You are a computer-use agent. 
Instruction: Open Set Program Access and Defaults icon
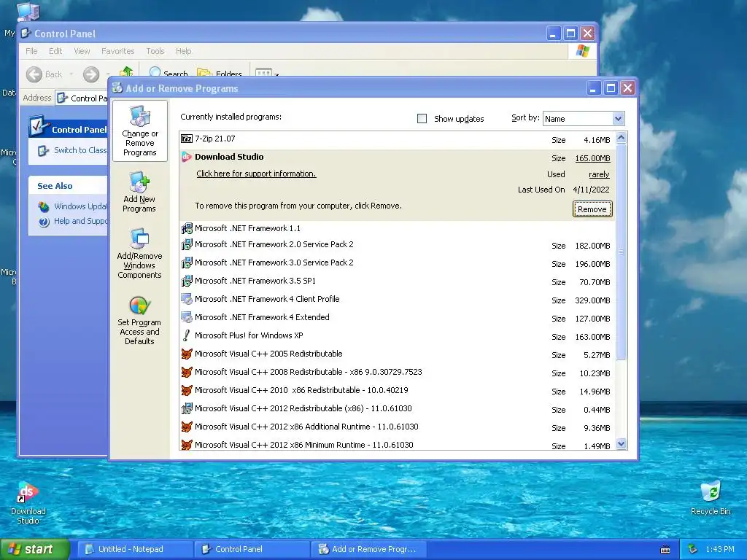tap(139, 319)
